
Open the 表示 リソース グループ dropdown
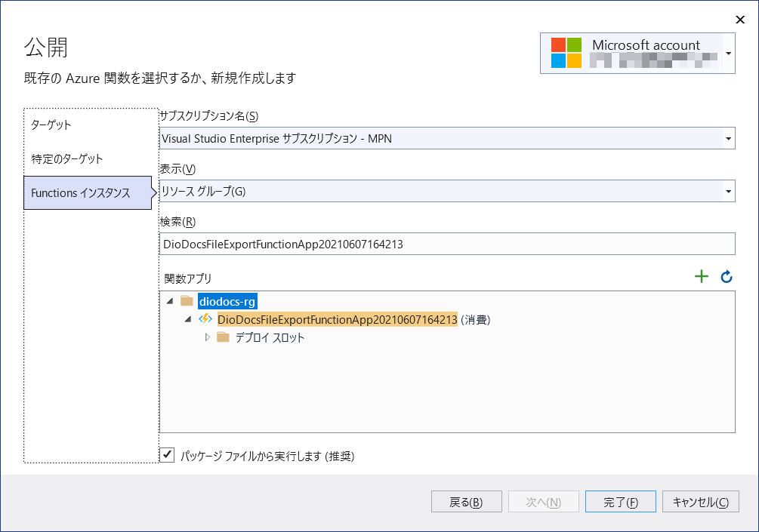(x=728, y=192)
